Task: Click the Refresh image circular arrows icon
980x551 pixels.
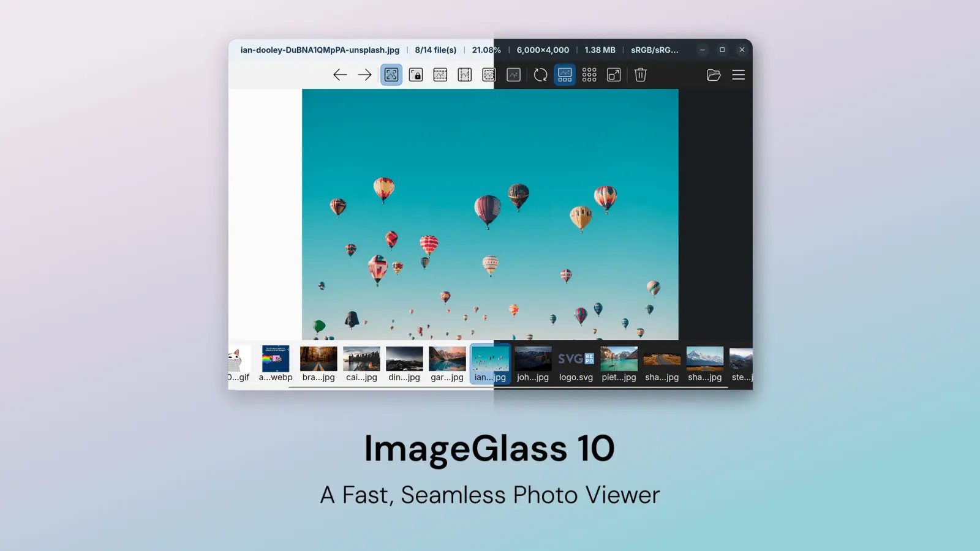Action: click(540, 75)
